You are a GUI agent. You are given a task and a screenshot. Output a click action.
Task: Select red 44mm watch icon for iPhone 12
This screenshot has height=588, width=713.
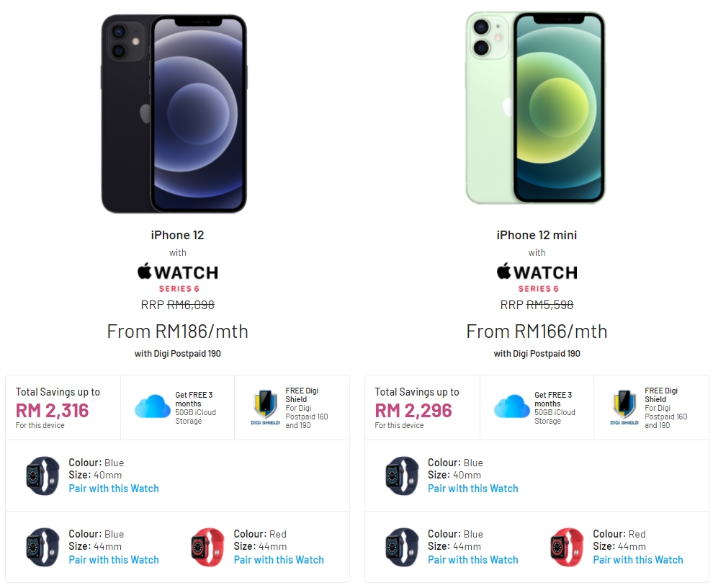[x=208, y=547]
